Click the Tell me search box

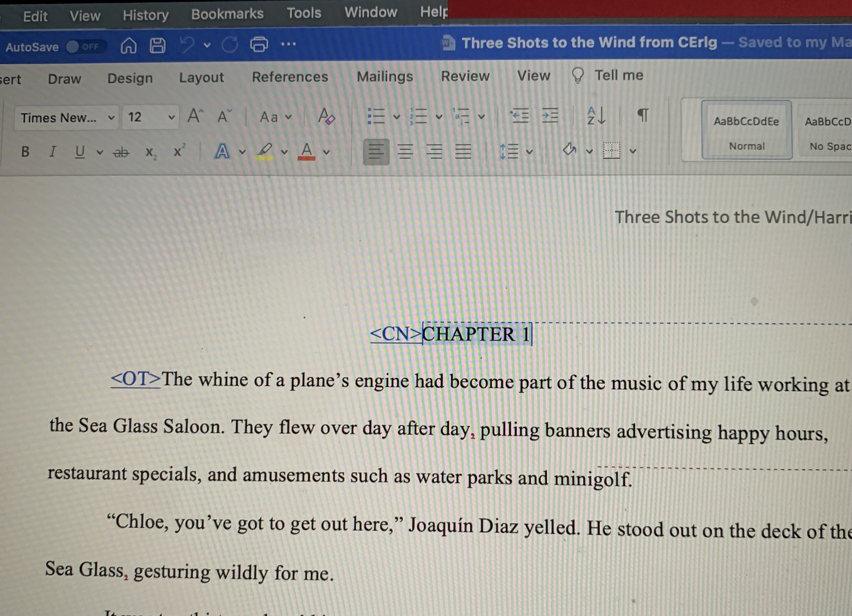[x=618, y=75]
